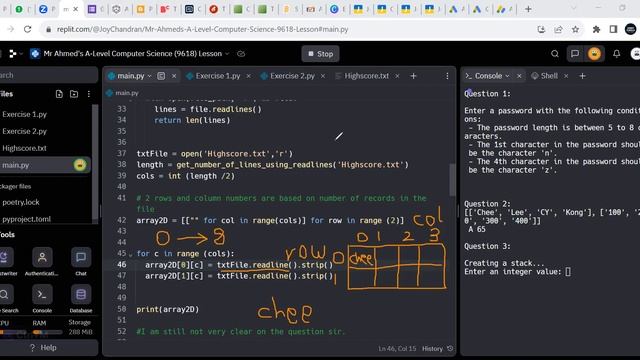640x360 pixels.
Task: Select main.py in file tree
Action: coord(45,165)
